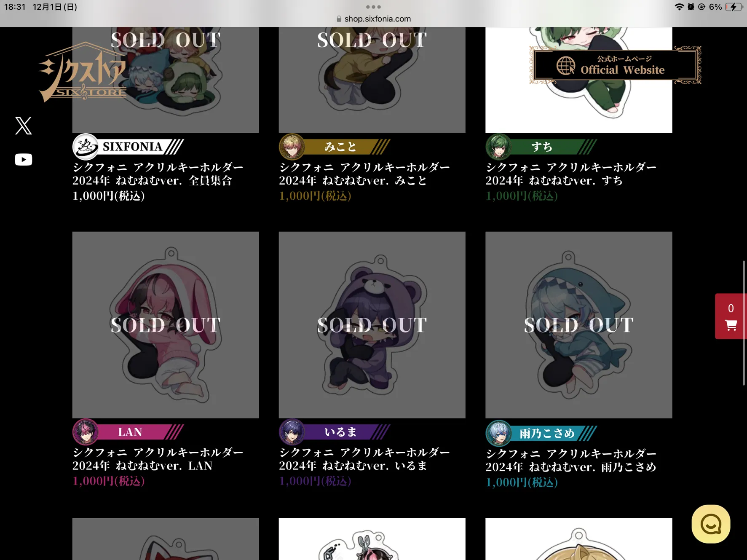Image resolution: width=747 pixels, height=560 pixels.
Task: Open LAN keyholder product title link
Action: pos(158,459)
